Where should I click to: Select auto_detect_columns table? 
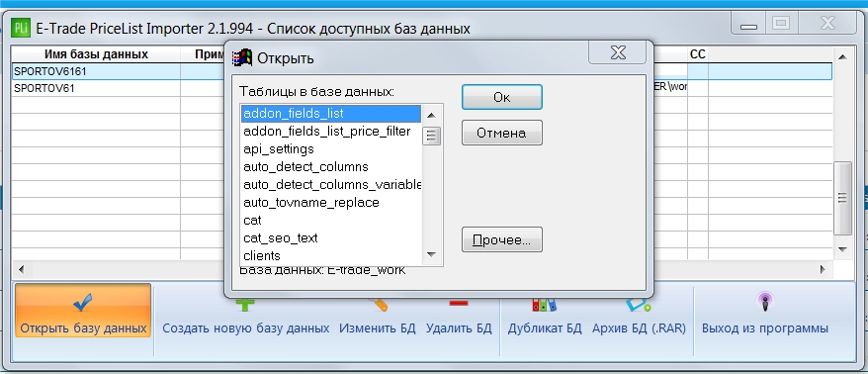tap(331, 167)
